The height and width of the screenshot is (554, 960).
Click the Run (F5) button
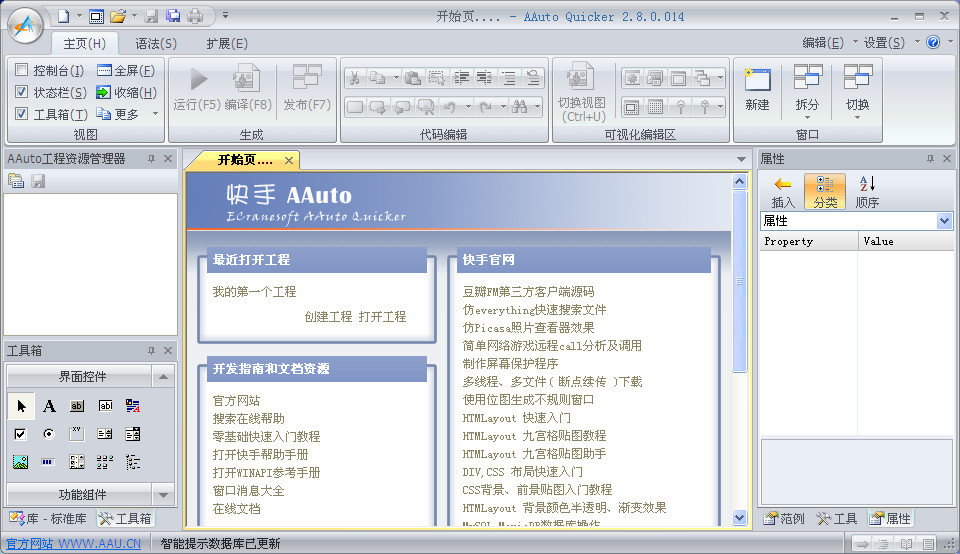click(197, 89)
